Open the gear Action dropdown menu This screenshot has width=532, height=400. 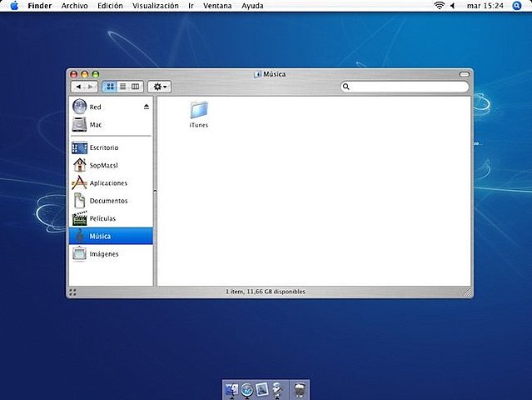[x=160, y=87]
